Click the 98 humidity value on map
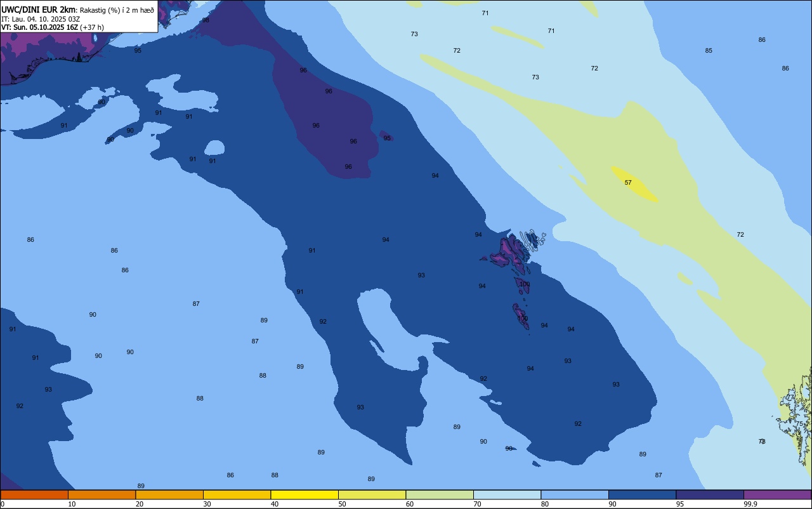The width and height of the screenshot is (812, 509). pyautogui.click(x=206, y=20)
